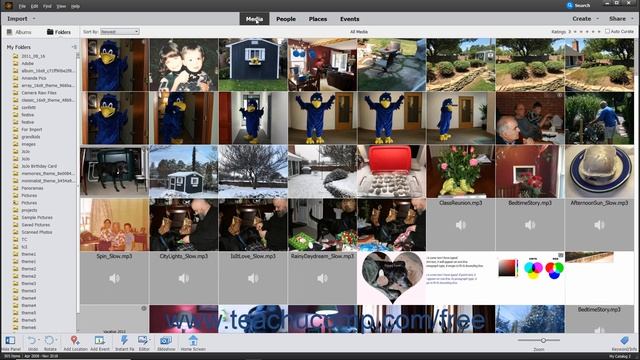The height and width of the screenshot is (360, 640).
Task: Click the folder list scrollbar
Action: [78, 184]
